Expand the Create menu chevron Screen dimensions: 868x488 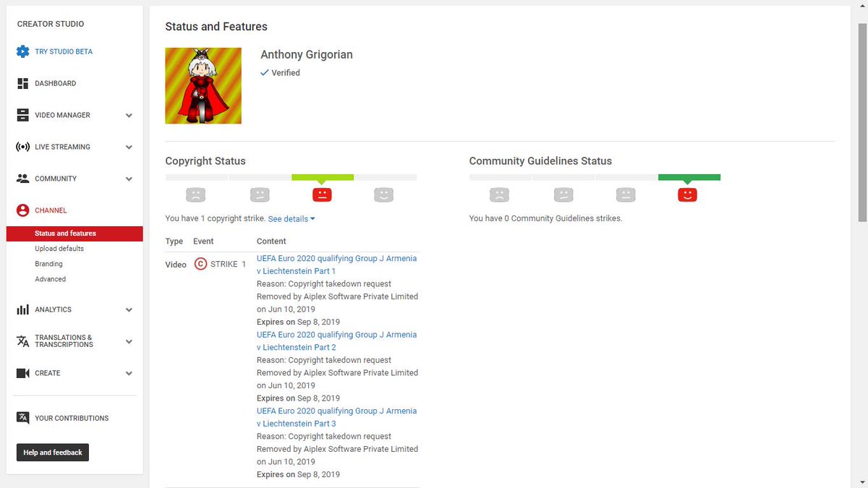[x=129, y=373]
